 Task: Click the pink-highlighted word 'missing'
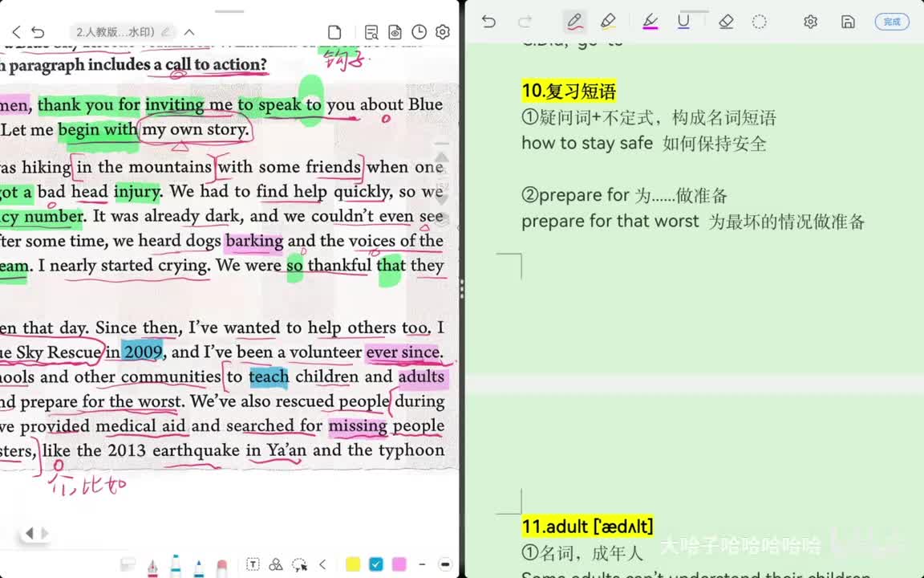pos(358,425)
